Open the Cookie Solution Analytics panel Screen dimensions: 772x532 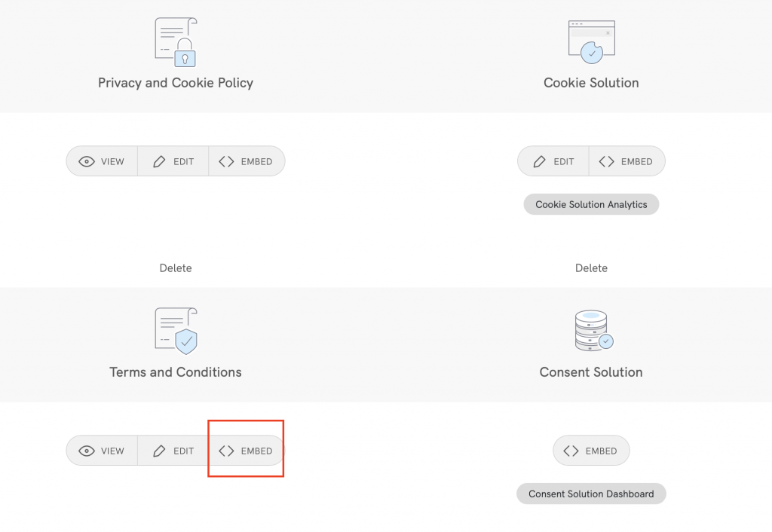pos(591,204)
